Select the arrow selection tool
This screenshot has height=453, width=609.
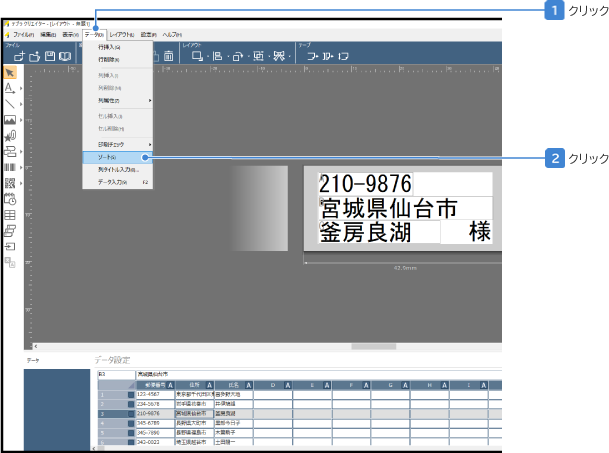(9, 73)
